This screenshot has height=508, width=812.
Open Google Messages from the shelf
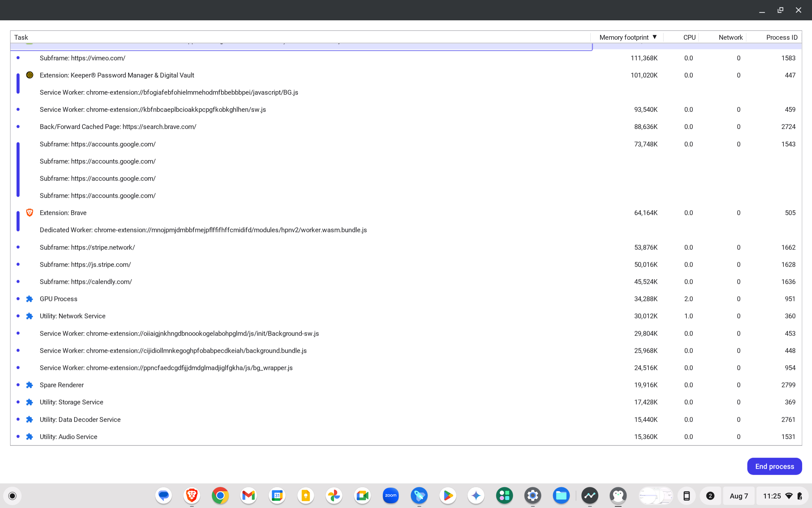pos(163,496)
